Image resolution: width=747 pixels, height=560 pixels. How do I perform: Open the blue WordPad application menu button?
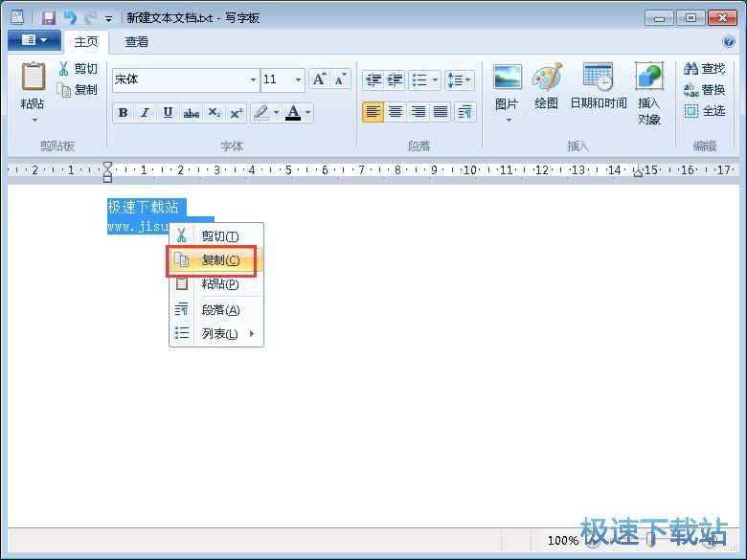[34, 40]
